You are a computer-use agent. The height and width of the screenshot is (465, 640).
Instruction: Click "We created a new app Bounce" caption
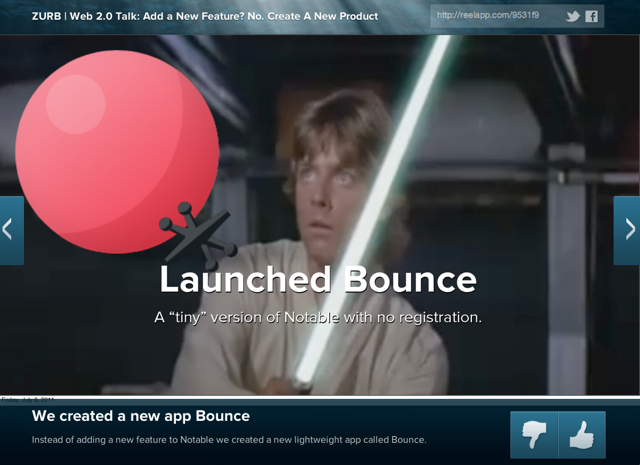(x=141, y=416)
